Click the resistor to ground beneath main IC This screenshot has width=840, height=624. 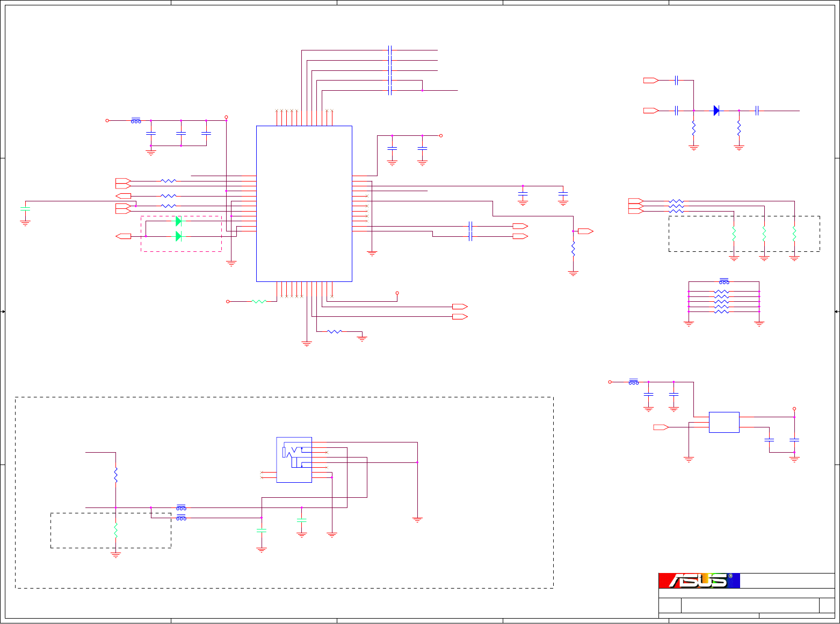pos(335,331)
